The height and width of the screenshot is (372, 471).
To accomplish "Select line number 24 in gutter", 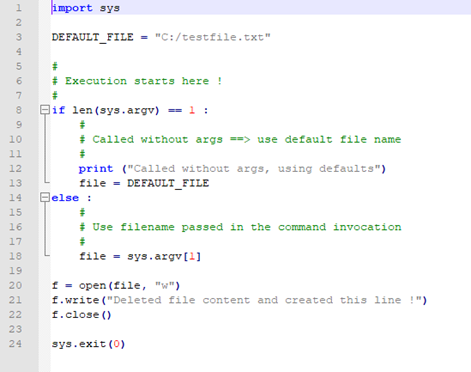I will (15, 343).
